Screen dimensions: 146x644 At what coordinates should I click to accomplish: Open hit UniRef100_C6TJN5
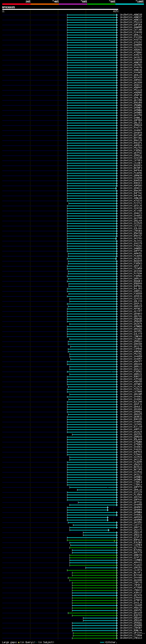[131, 30]
